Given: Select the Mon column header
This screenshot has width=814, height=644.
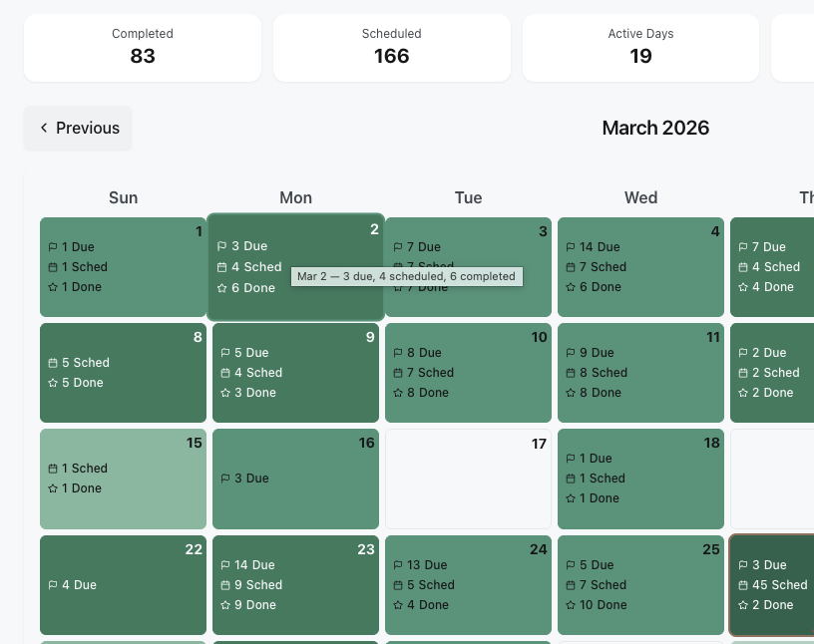Looking at the screenshot, I should (x=295, y=197).
